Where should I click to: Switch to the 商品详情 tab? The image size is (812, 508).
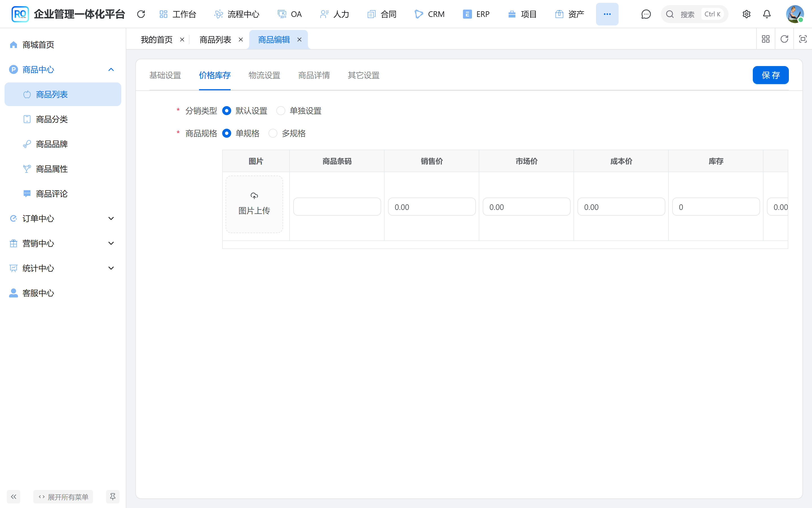[x=314, y=75]
